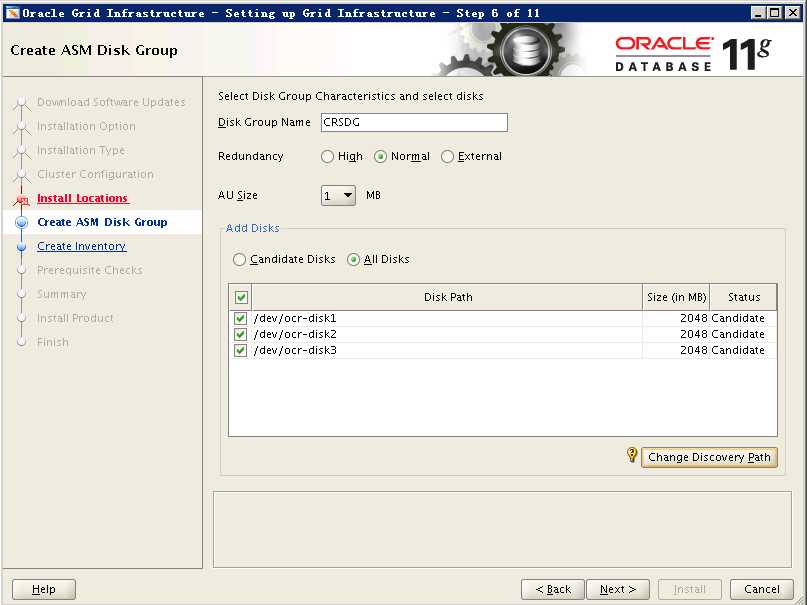Viewport: 807px width, 605px height.
Task: Click the installer window title bar icon
Action: [x=12, y=13]
